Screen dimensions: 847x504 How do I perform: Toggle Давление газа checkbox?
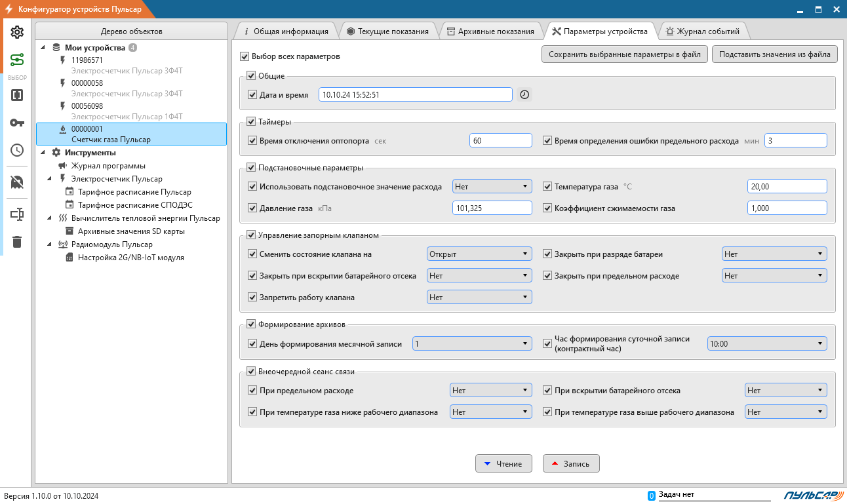pyautogui.click(x=252, y=208)
